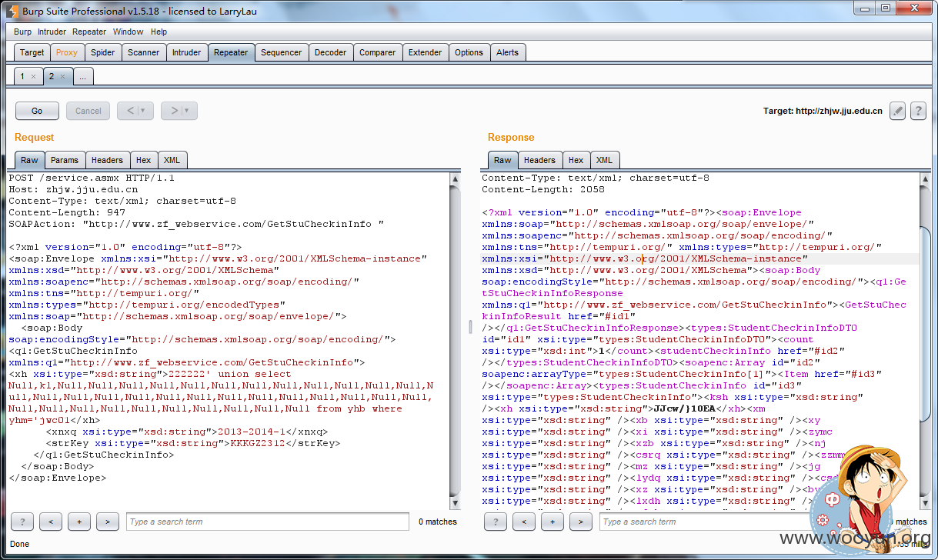Open the forward-history dropdown arrow

point(186,111)
